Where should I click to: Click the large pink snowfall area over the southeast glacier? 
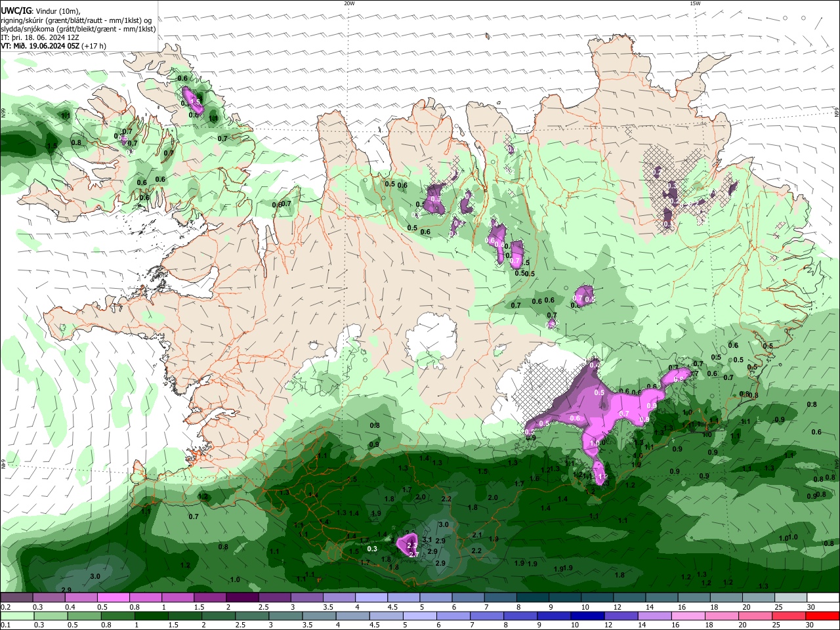tap(600, 410)
